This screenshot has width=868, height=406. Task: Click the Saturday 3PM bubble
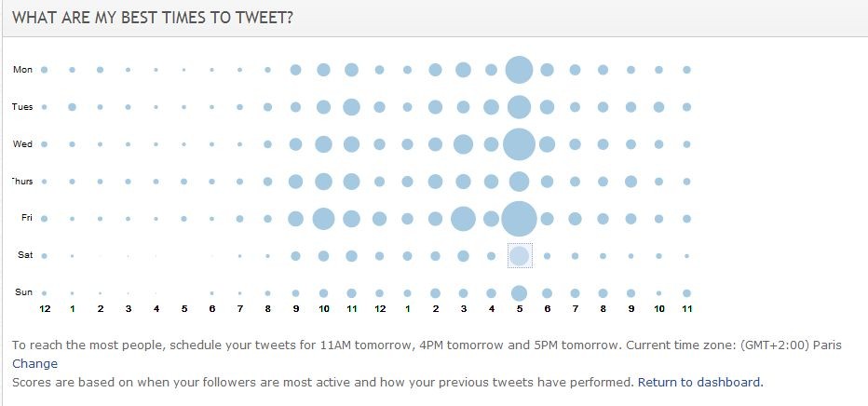[x=464, y=255]
